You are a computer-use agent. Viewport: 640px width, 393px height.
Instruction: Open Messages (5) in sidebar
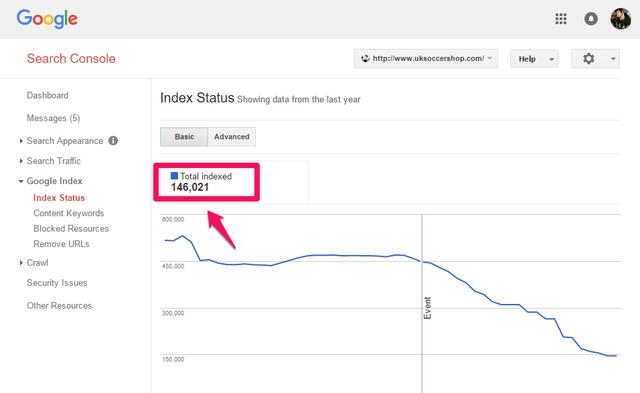click(53, 118)
